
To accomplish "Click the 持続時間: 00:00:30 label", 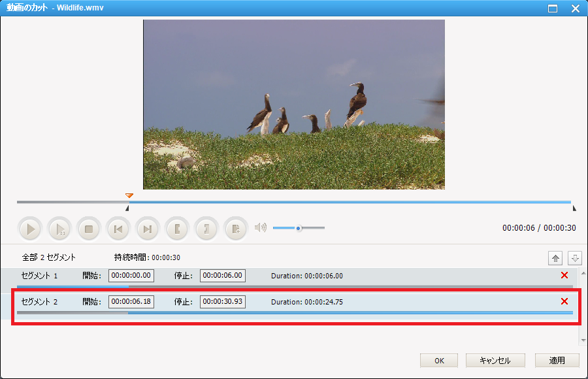I will pos(147,257).
